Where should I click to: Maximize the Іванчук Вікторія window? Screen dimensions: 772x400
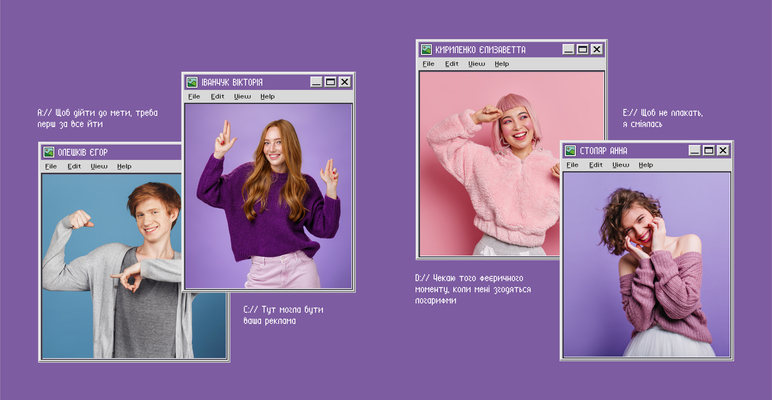pyautogui.click(x=330, y=82)
